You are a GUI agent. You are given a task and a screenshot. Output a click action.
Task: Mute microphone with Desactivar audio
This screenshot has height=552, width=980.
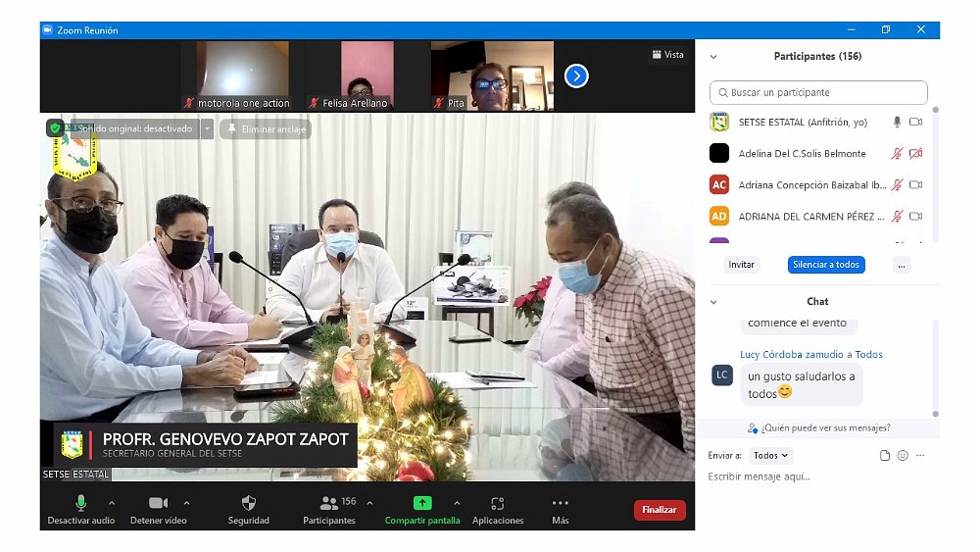pos(80,503)
